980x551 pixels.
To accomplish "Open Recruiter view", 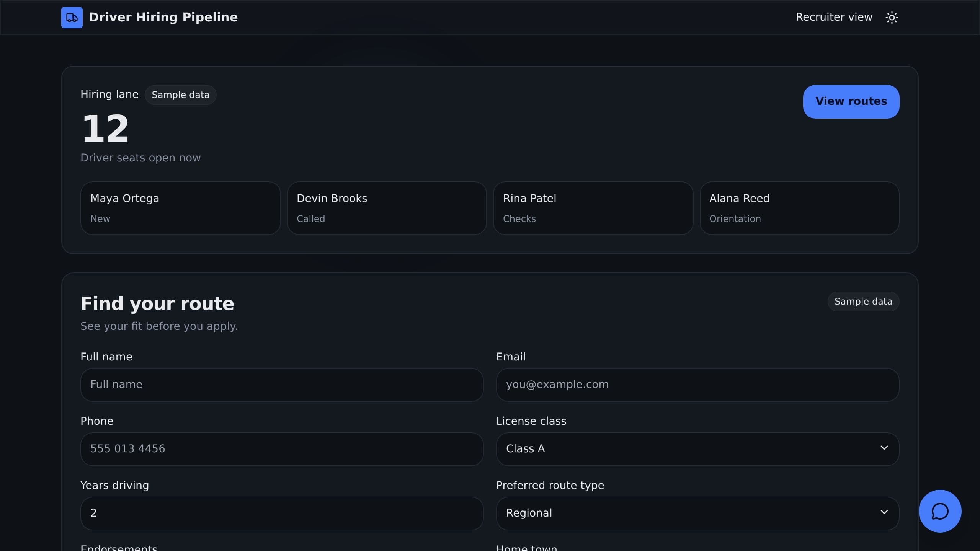I will click(x=834, y=17).
